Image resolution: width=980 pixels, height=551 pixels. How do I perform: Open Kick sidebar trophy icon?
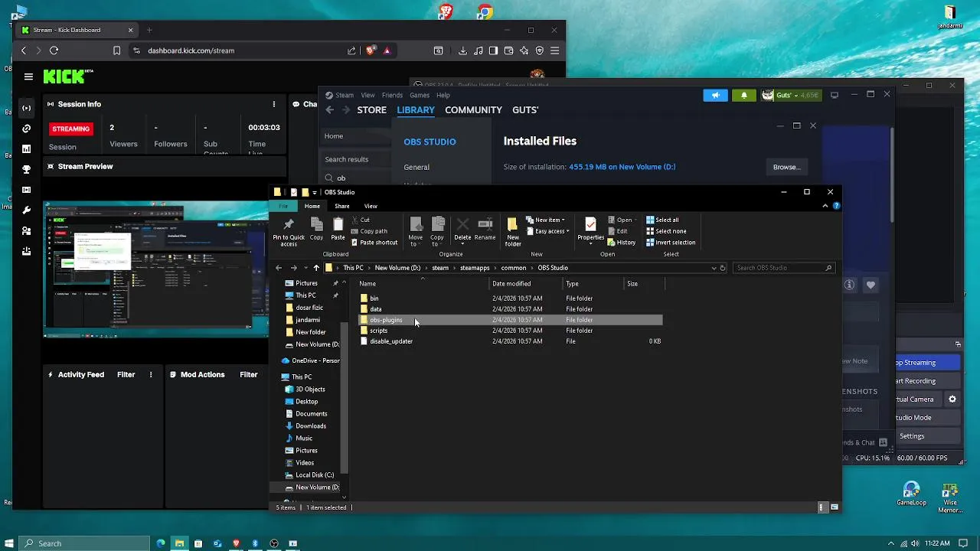27,169
